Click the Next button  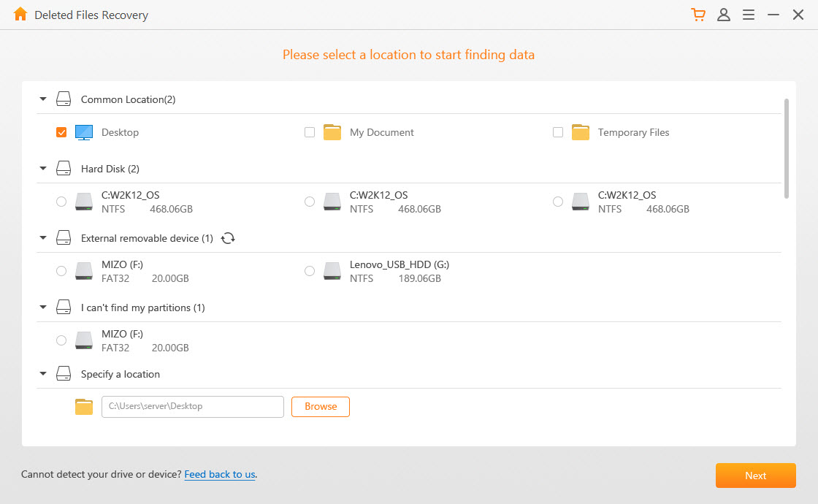(755, 475)
